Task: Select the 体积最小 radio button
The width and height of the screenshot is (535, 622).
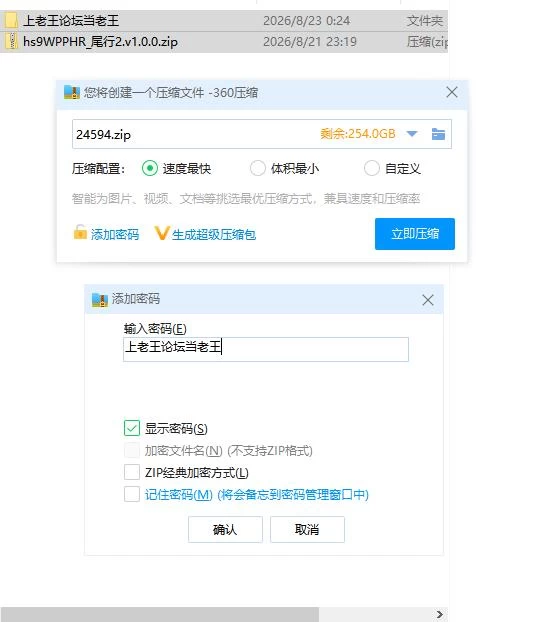Action: coord(257,168)
